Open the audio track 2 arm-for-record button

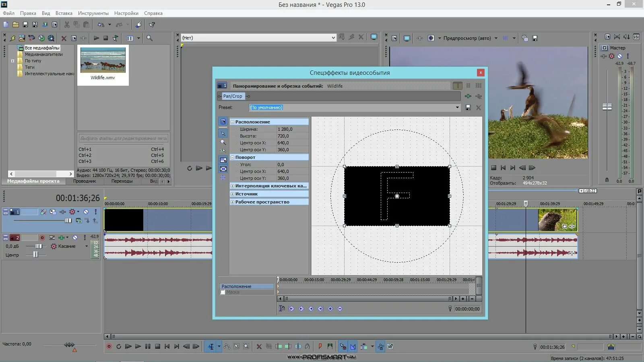coord(42,238)
